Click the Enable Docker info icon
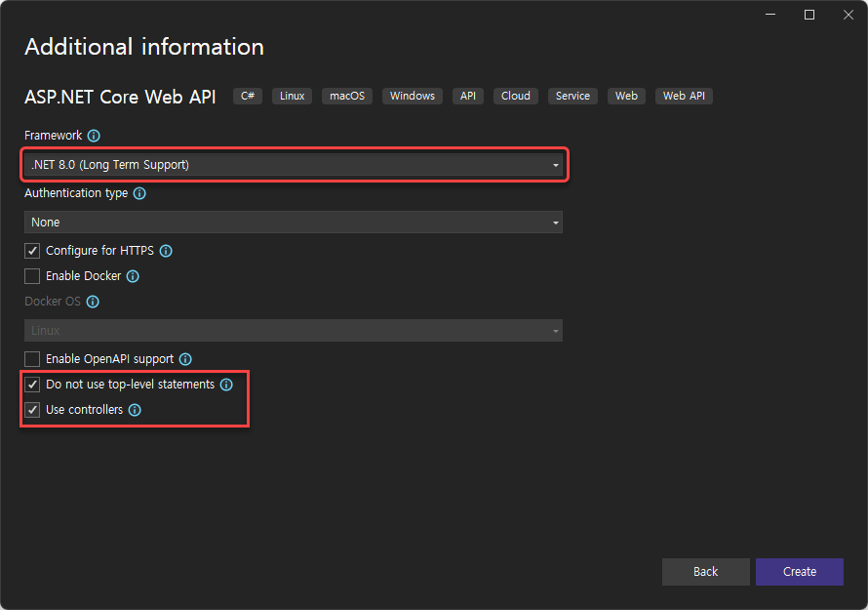 click(133, 276)
